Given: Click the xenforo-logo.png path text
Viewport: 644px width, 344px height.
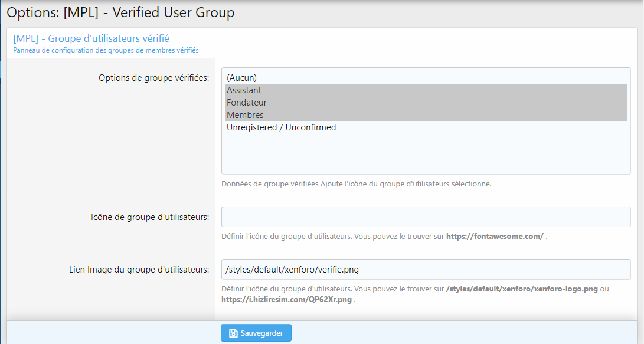Looking at the screenshot, I should (x=522, y=289).
